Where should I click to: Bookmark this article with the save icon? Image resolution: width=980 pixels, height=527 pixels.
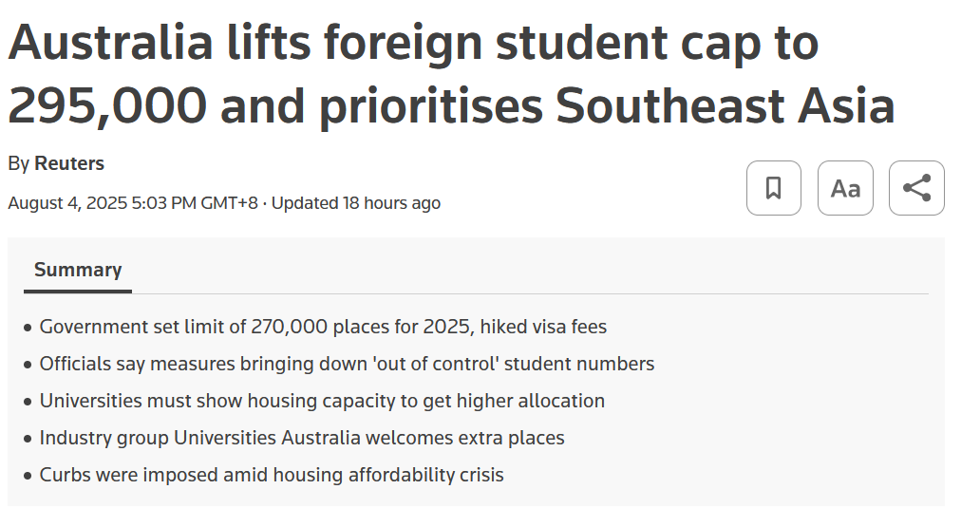point(773,188)
